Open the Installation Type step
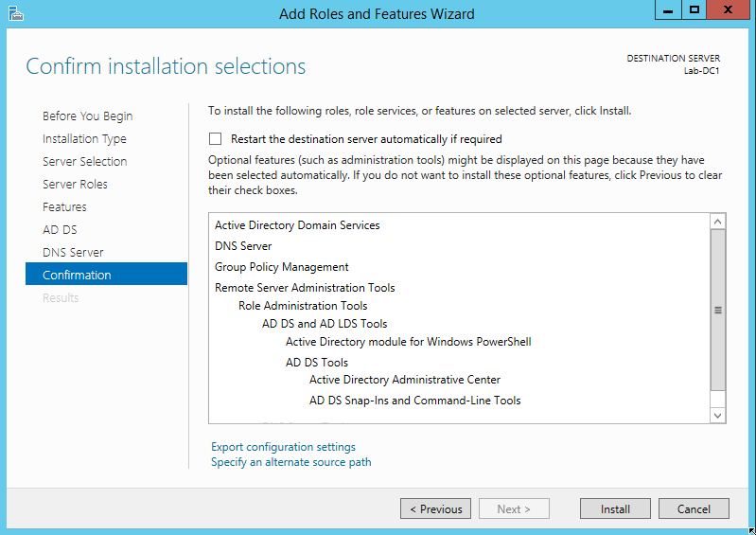The width and height of the screenshot is (756, 535). 84,139
